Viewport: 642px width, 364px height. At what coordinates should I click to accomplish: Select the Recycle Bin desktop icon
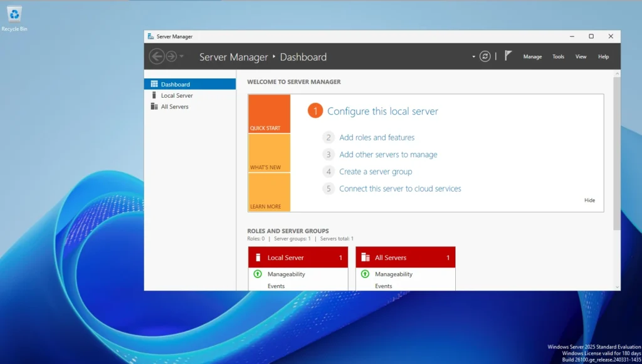pos(14,18)
